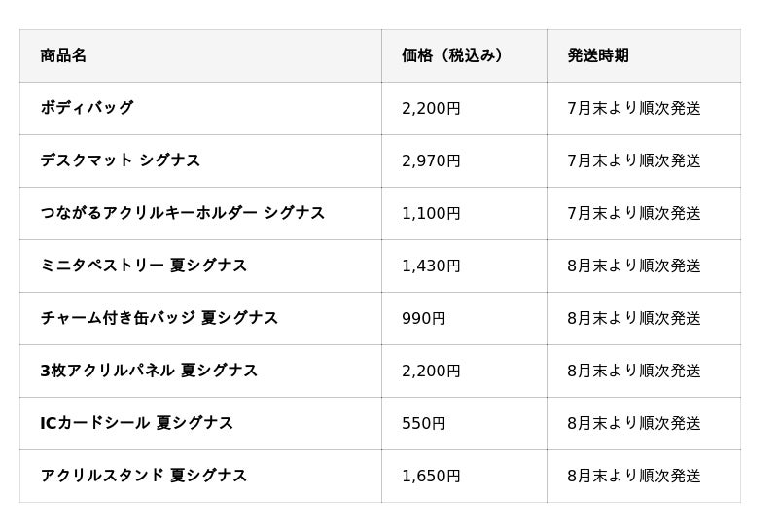Click the 3枚アクリルパネル 夏シグナス cell

click(x=149, y=371)
